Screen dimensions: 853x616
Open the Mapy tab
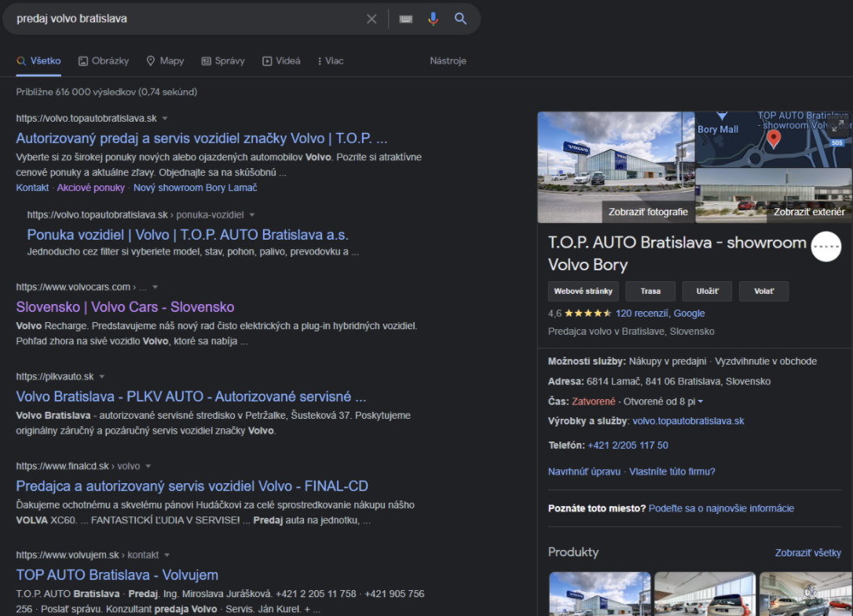pos(166,61)
